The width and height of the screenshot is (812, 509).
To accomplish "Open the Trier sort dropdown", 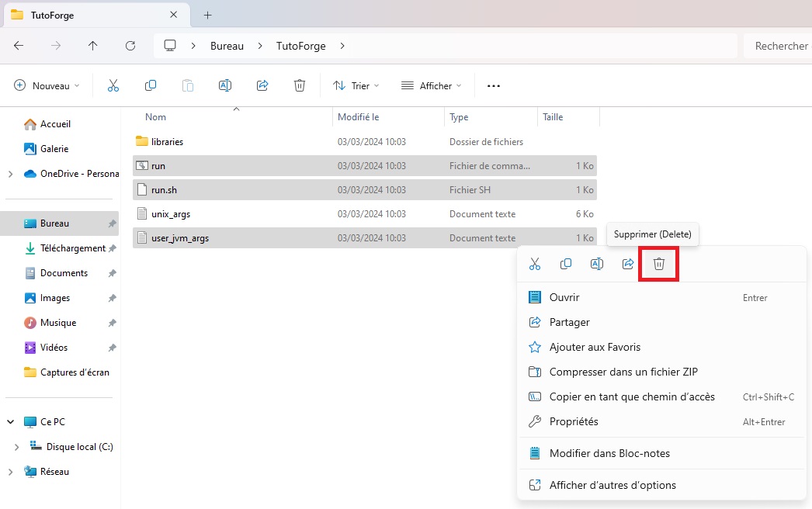I will 356,85.
